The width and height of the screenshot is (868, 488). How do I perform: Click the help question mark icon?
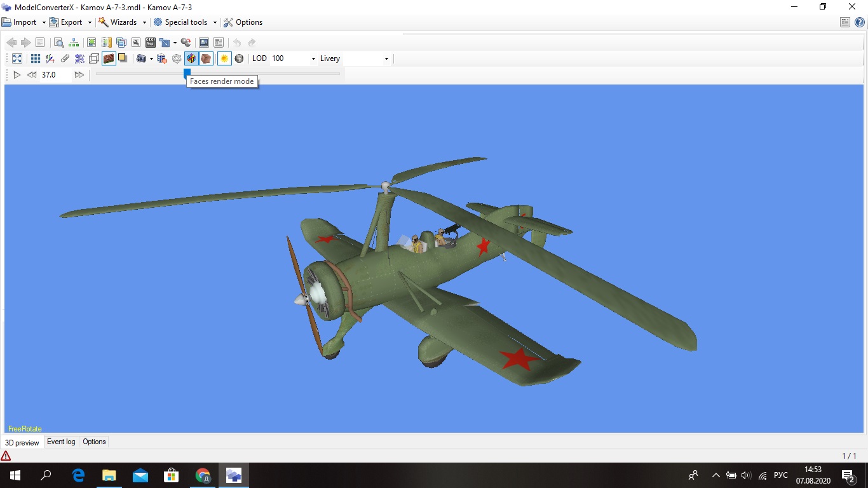coord(859,22)
